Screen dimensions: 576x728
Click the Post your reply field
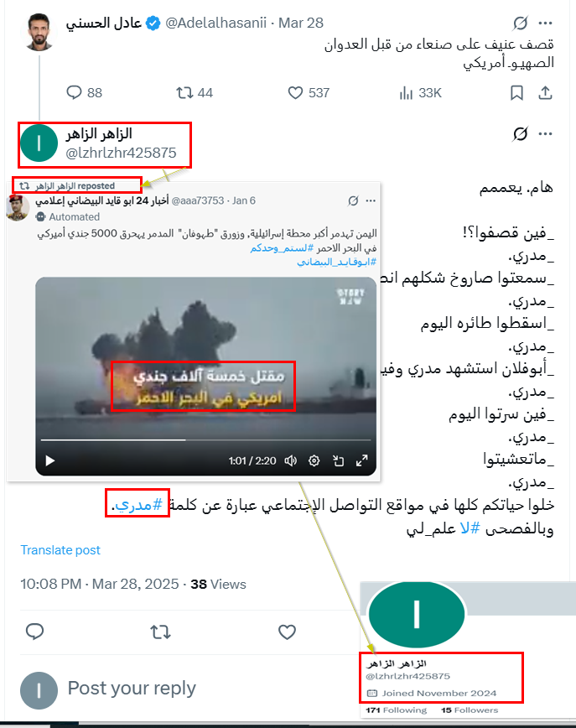tap(132, 688)
